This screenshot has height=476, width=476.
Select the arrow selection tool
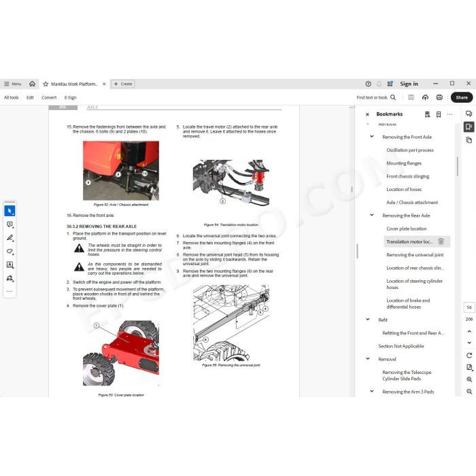(10, 211)
